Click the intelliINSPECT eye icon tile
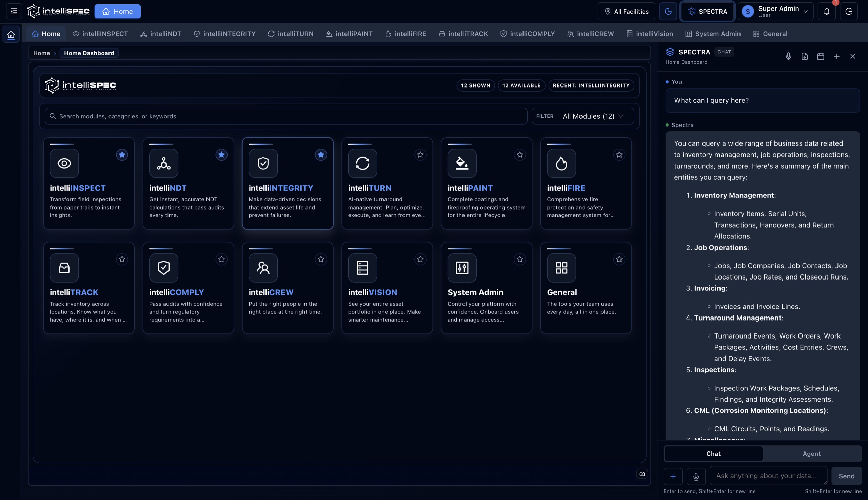 [x=64, y=164]
